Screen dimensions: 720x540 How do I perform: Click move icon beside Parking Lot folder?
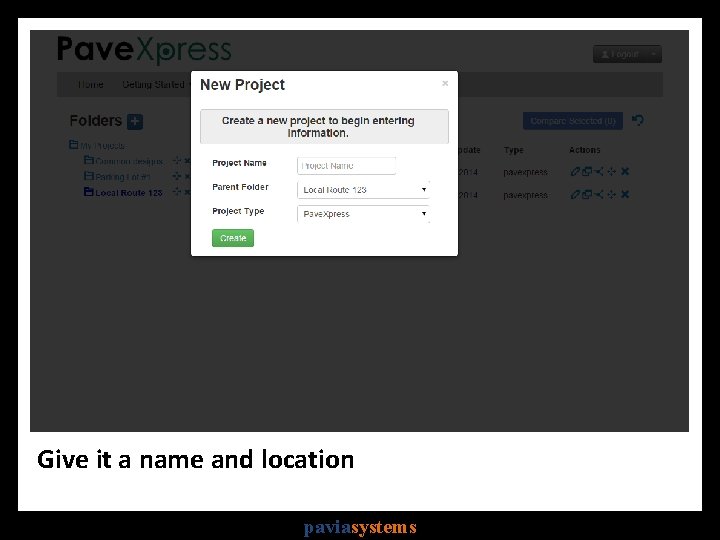coord(177,176)
